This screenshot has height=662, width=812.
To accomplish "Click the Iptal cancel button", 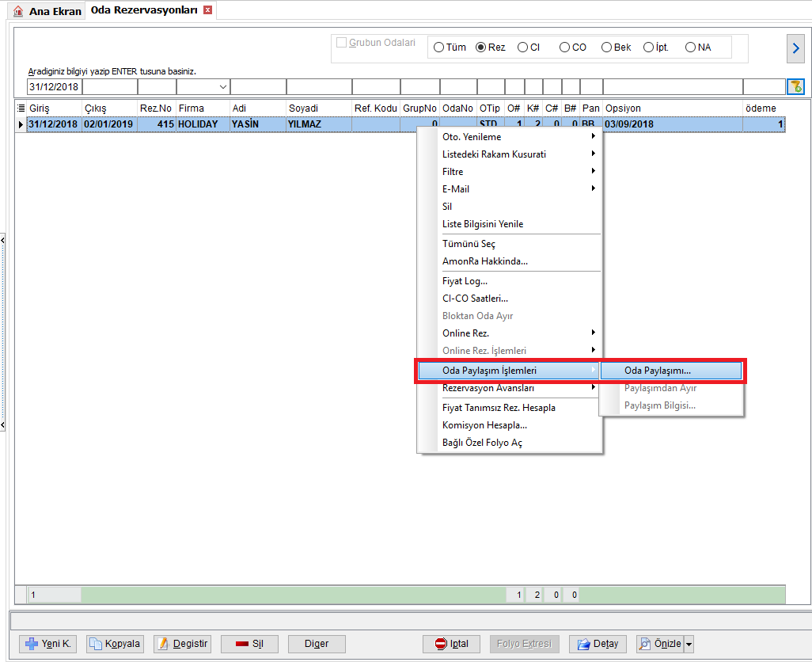I will coord(452,644).
